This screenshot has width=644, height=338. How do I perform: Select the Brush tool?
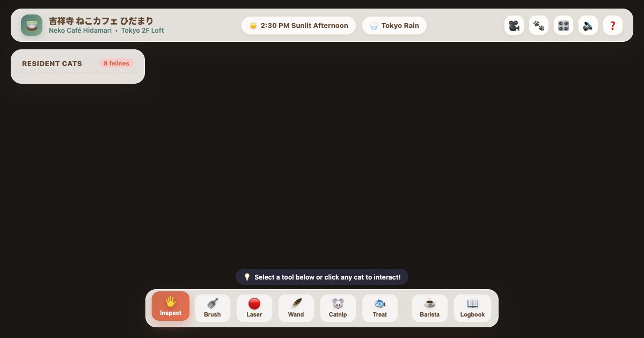[x=213, y=308]
